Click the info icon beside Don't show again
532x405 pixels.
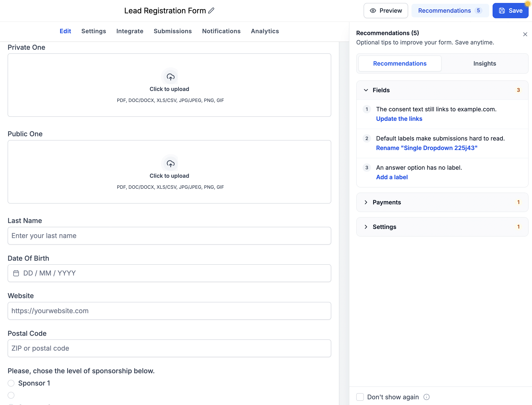[x=426, y=397]
